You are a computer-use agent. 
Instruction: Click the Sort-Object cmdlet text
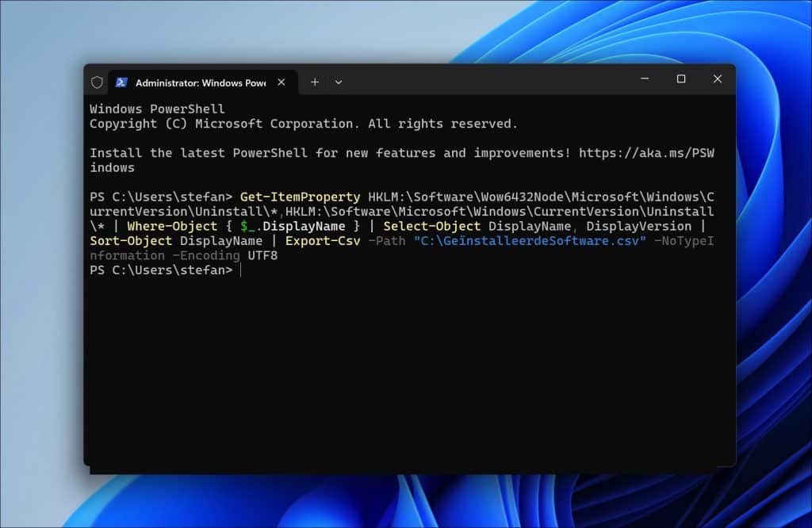131,241
